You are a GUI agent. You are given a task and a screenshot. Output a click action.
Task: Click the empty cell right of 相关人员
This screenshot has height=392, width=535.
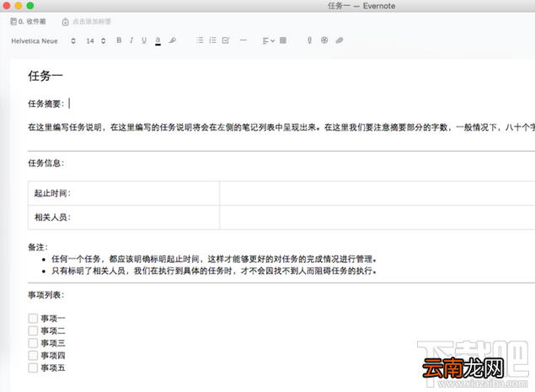pos(377,217)
